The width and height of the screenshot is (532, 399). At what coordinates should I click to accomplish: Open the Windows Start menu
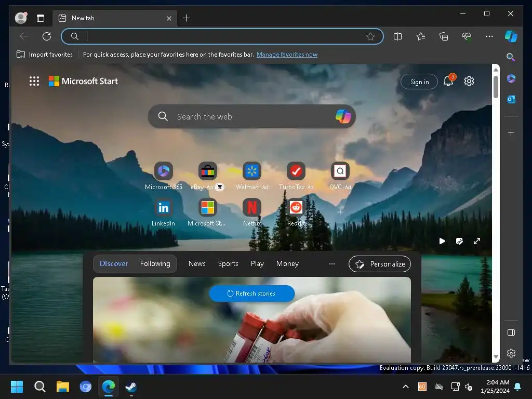[x=17, y=387]
